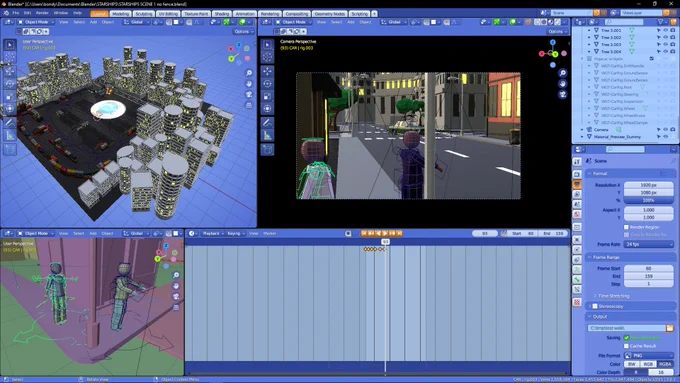Expand Time Stretching subpanel
Image resolution: width=680 pixels, height=383 pixels.
coord(595,295)
